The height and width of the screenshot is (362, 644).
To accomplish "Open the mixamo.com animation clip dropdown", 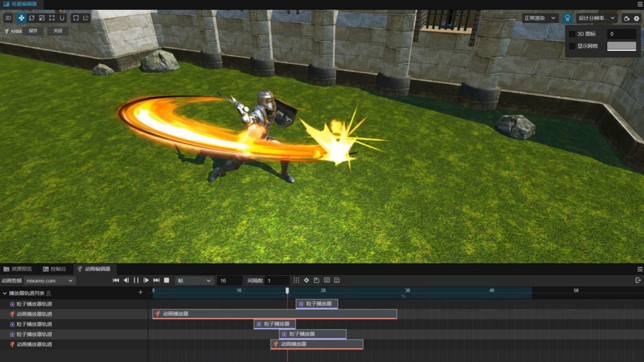I will pyautogui.click(x=50, y=281).
